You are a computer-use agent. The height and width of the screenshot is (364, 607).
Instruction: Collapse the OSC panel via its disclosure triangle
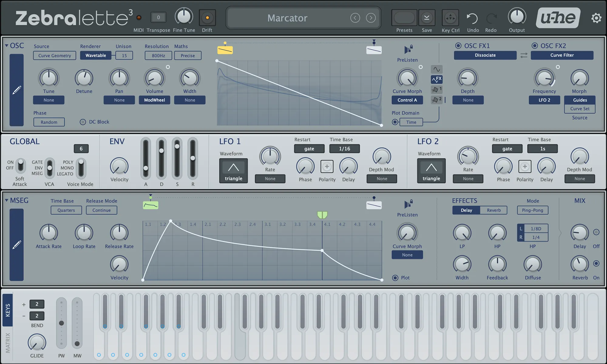(7, 45)
